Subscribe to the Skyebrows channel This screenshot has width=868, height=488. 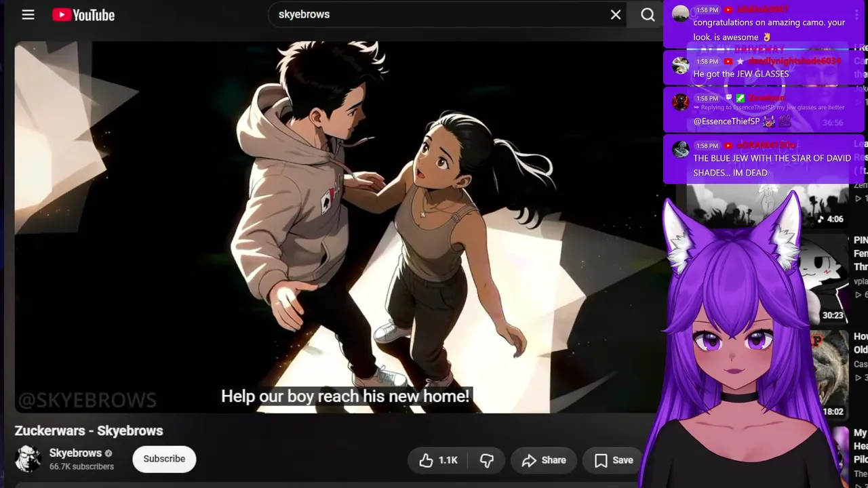click(164, 459)
